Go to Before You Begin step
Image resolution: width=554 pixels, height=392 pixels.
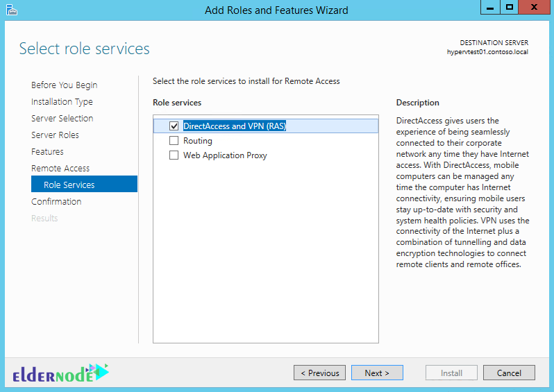coord(65,85)
